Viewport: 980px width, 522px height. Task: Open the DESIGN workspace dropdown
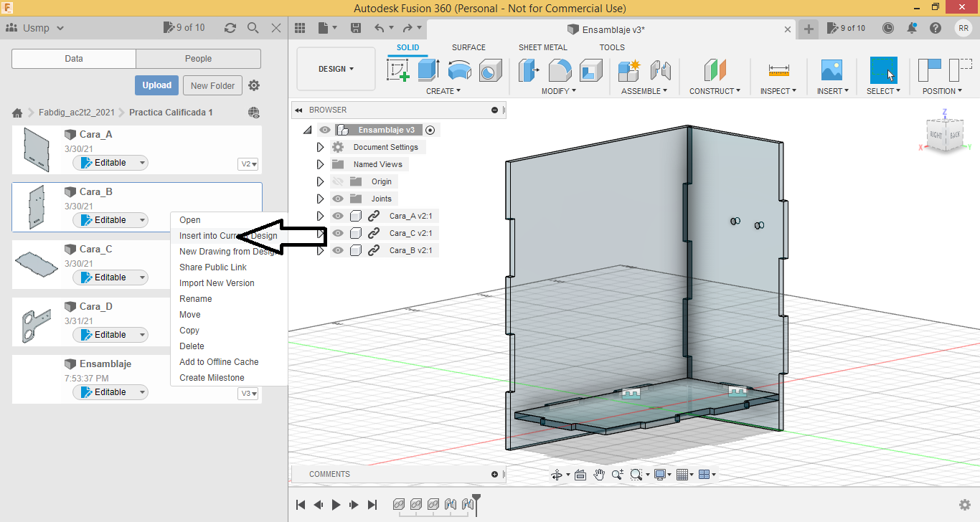(336, 70)
